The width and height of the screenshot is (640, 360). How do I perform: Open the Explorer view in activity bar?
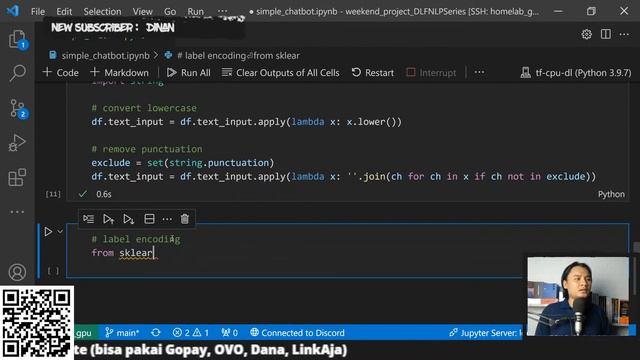coord(17,40)
